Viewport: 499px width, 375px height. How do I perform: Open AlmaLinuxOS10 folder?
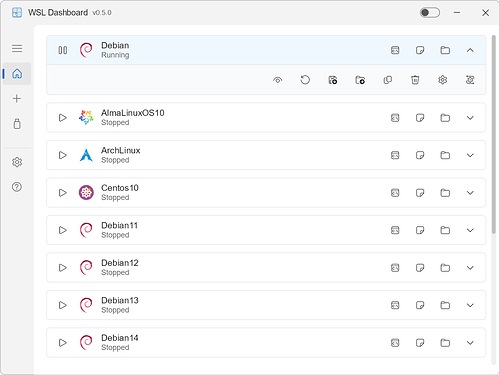click(445, 118)
